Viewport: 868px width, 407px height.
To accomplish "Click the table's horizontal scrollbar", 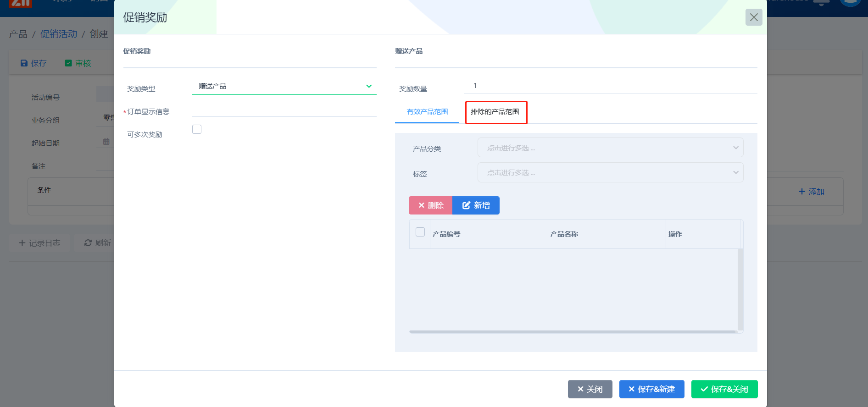I will pos(573,332).
